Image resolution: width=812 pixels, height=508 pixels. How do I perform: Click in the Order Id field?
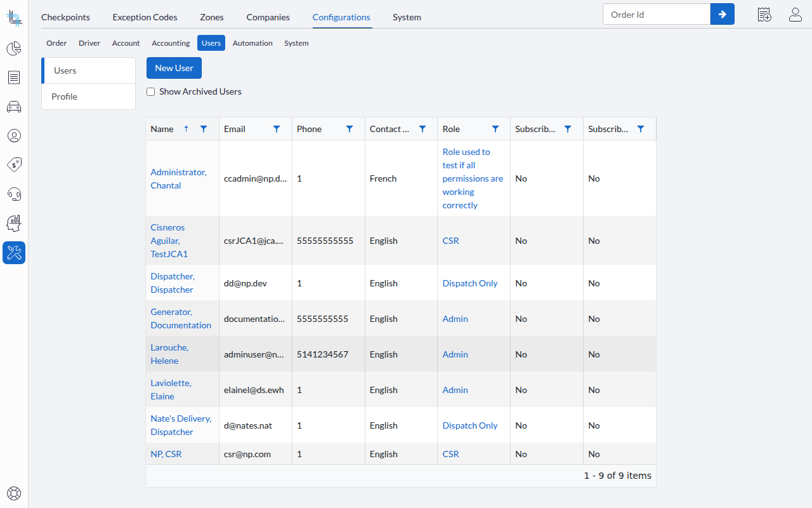(x=657, y=14)
